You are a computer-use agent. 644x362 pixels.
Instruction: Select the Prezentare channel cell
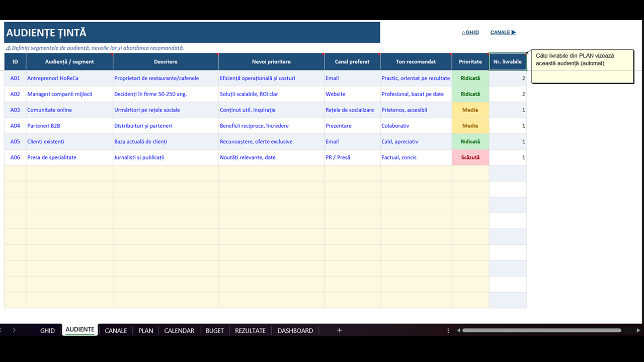click(352, 126)
